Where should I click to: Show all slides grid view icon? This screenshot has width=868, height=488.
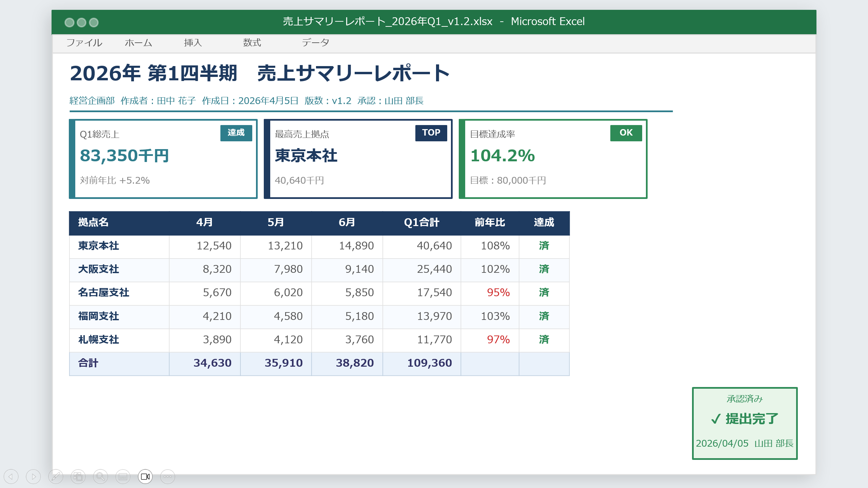coord(78,477)
